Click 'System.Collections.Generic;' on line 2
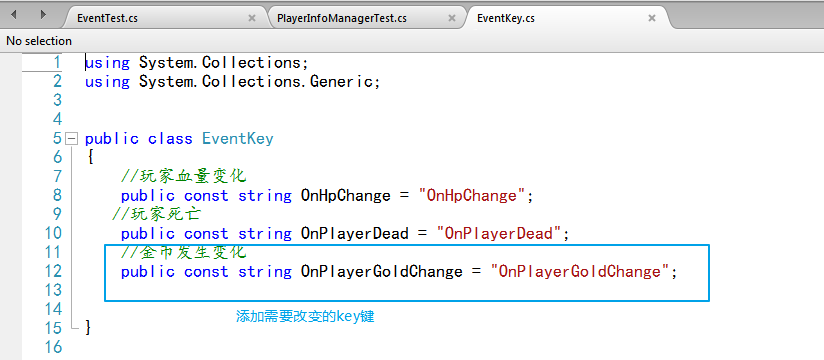Image resolution: width=824 pixels, height=360 pixels. point(260,81)
